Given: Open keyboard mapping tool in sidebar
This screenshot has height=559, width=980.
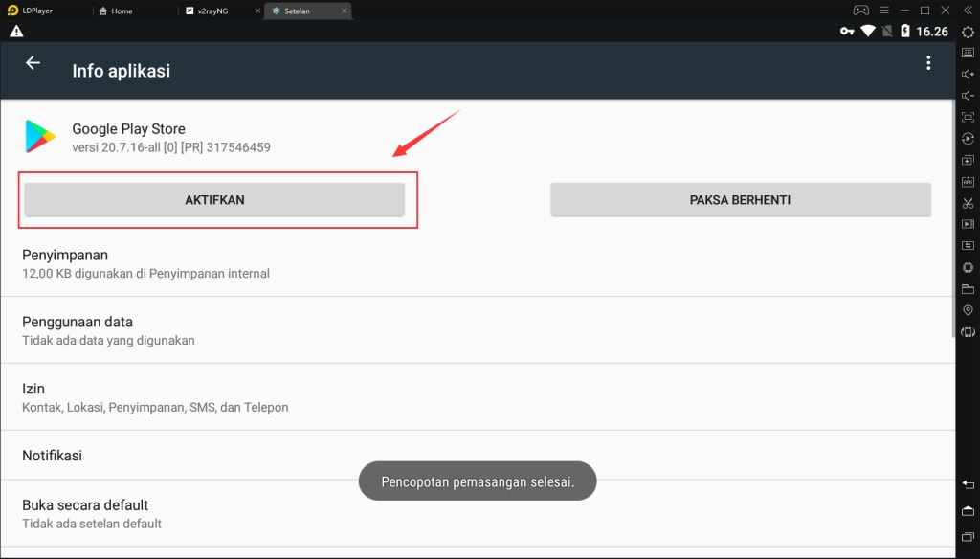Looking at the screenshot, I should pos(969,54).
